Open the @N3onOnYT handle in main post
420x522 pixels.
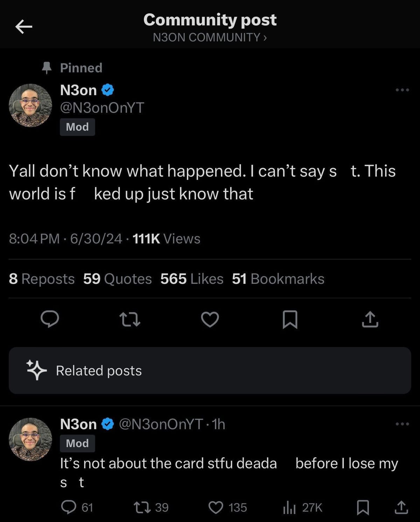(x=102, y=108)
